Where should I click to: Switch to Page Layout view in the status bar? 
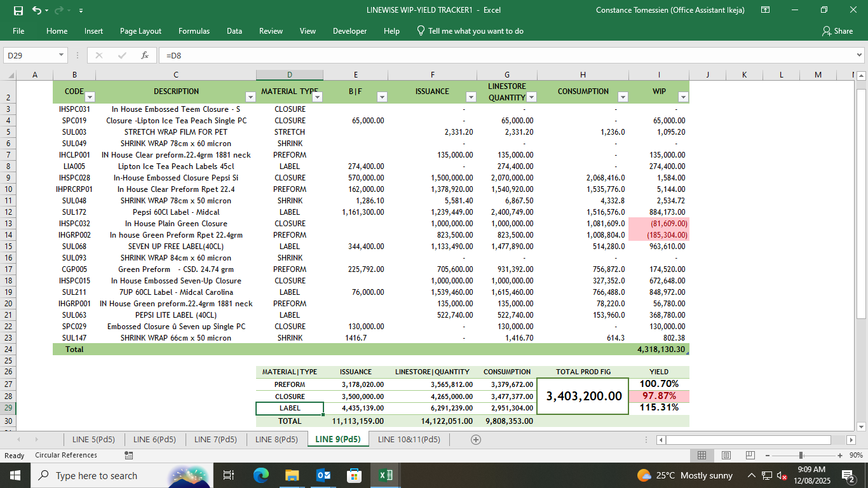coord(725,455)
